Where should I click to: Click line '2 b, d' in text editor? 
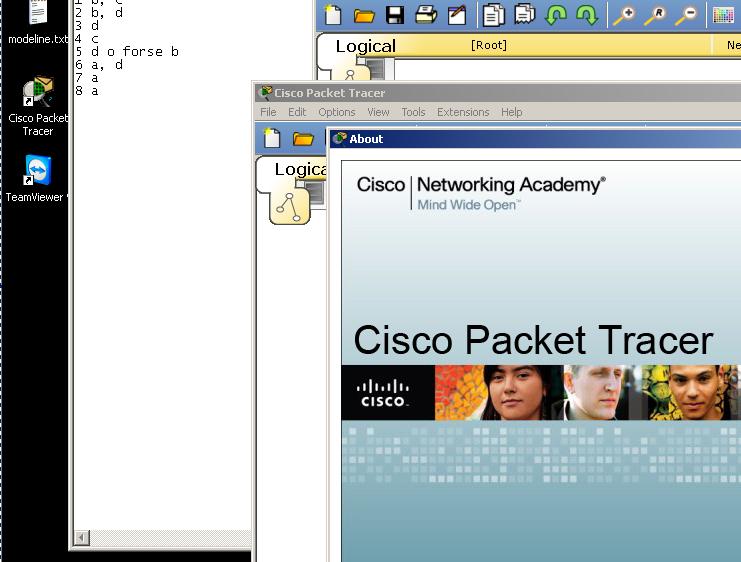[x=99, y=13]
